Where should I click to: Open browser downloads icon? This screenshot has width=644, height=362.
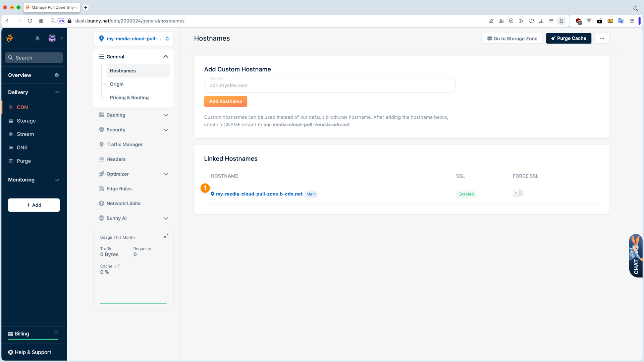coord(541,21)
